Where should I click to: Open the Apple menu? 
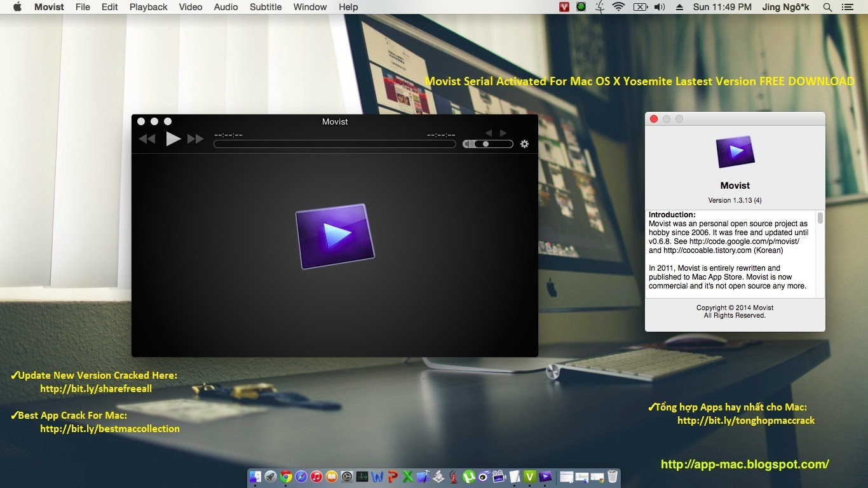(x=17, y=7)
